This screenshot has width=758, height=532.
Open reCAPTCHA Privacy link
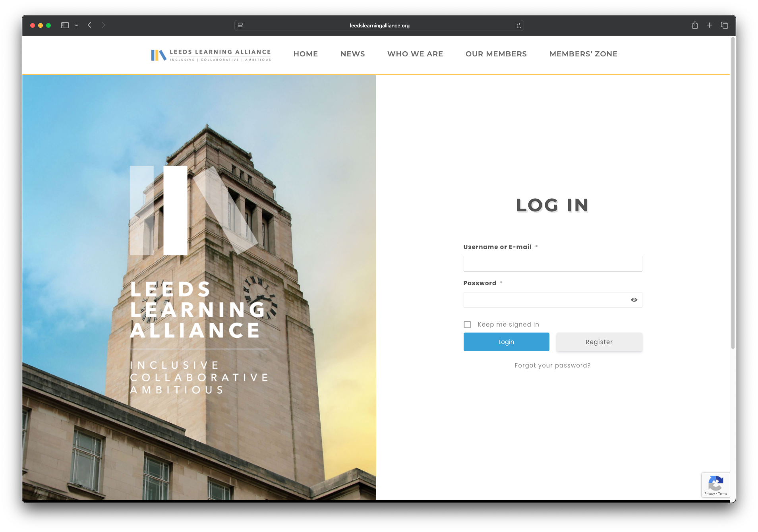point(710,494)
